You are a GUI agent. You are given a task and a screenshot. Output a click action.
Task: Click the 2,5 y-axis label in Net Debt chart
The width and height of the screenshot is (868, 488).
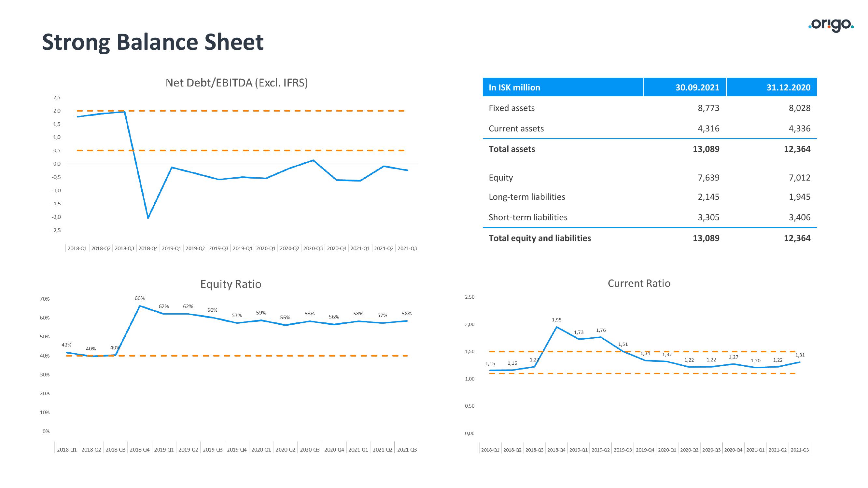[x=57, y=98]
